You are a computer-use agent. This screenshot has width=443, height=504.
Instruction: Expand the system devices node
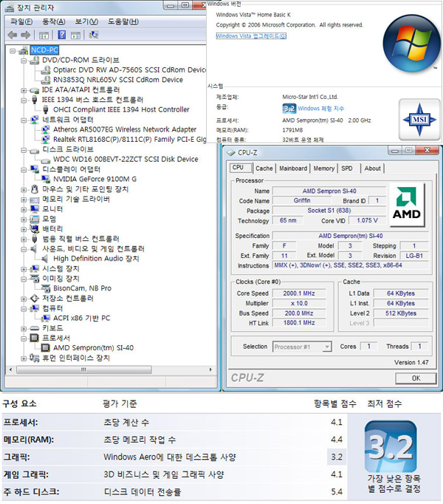[24, 269]
